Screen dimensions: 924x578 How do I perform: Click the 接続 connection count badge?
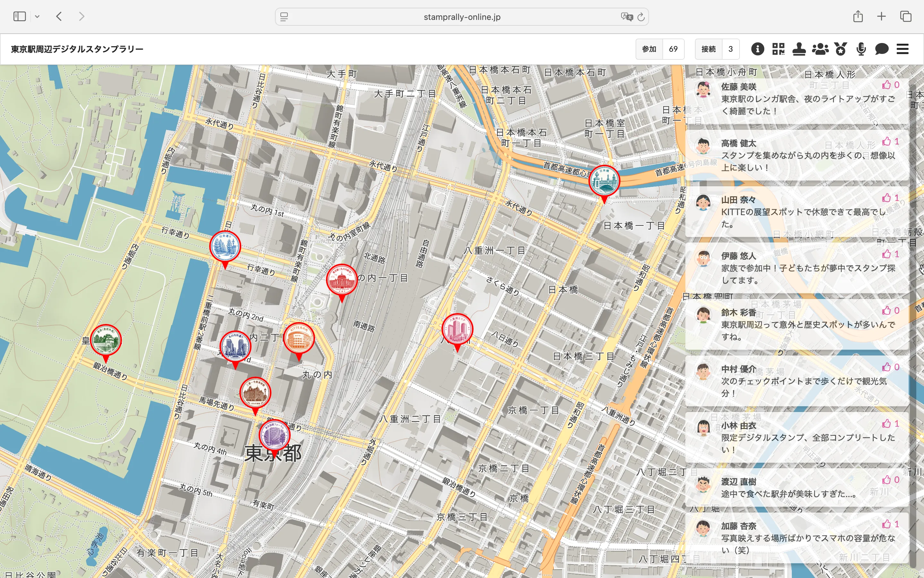pos(717,49)
